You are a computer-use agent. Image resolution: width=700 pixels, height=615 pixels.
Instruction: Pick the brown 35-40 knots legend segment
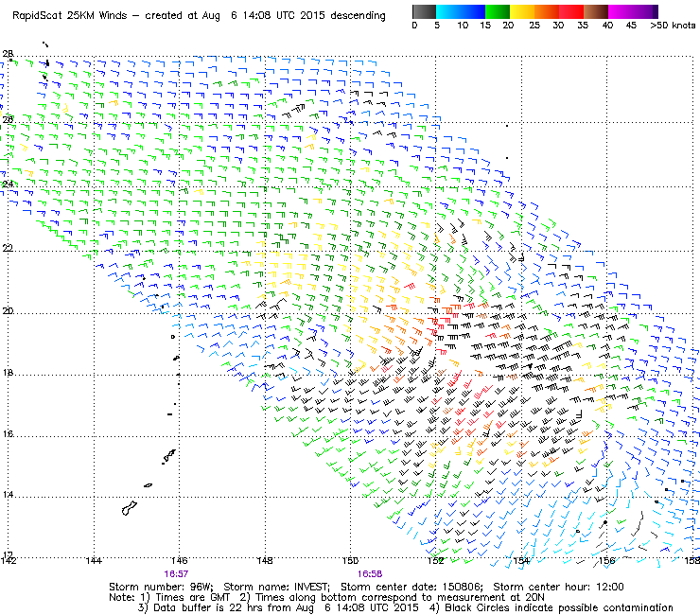coord(596,11)
